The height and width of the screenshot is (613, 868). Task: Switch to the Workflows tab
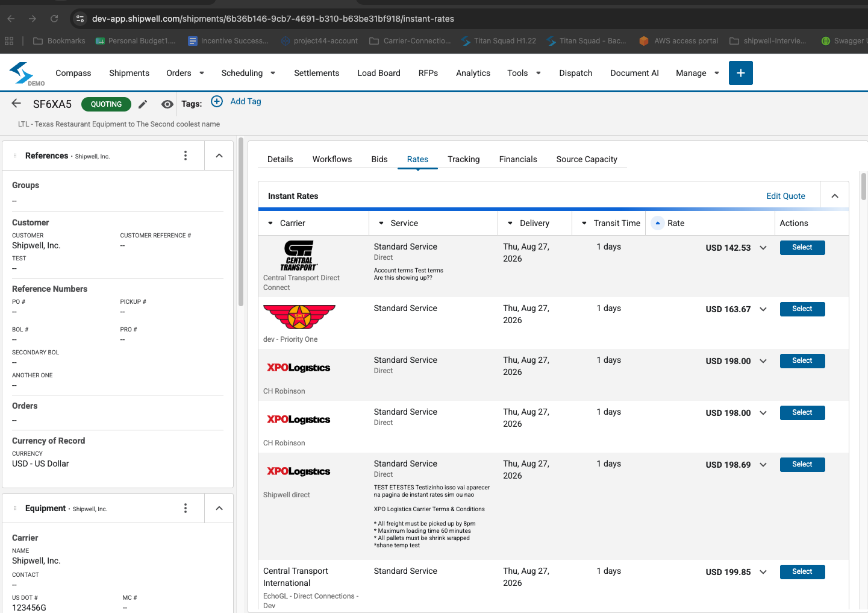(x=332, y=159)
